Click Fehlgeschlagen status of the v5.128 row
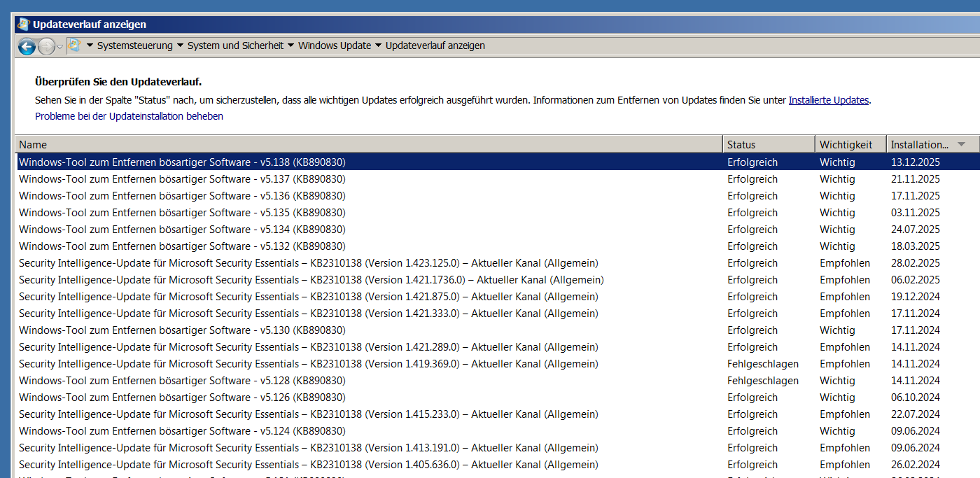The width and height of the screenshot is (980, 478). [763, 381]
